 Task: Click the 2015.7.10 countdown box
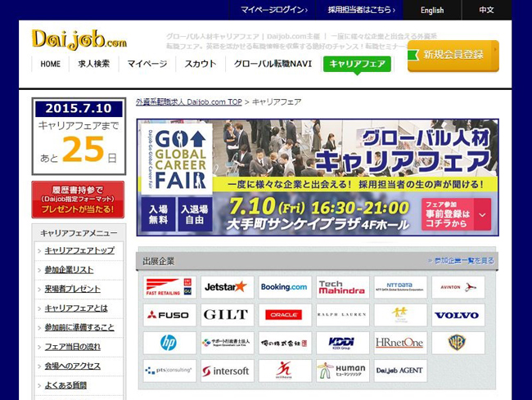point(79,137)
